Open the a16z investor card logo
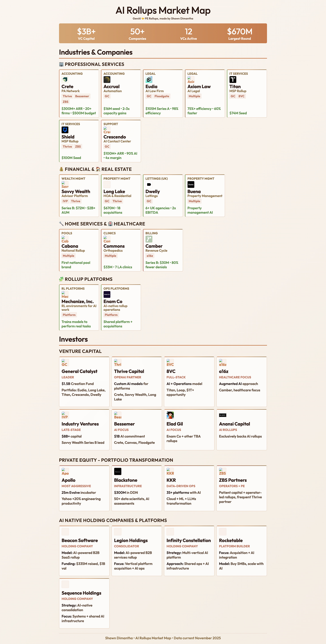This screenshot has width=326, height=644. pos(223,363)
